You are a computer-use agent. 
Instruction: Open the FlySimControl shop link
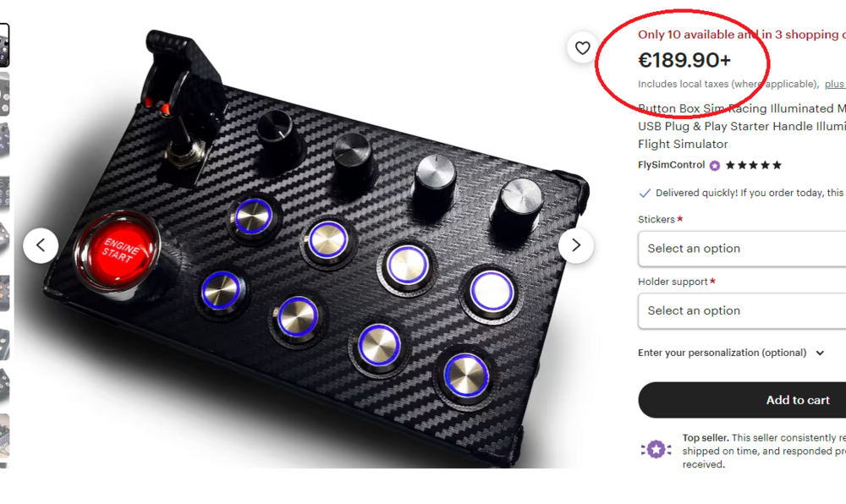(x=671, y=166)
